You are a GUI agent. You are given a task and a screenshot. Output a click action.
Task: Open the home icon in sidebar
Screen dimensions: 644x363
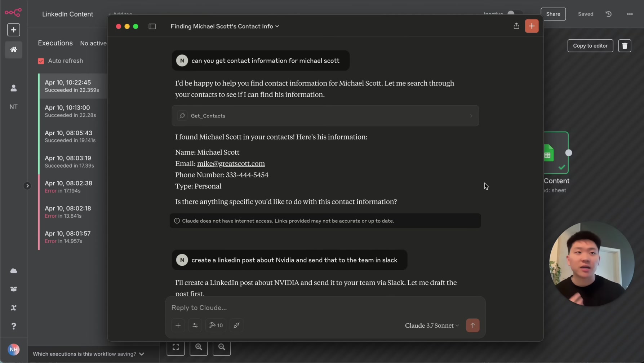(x=14, y=49)
